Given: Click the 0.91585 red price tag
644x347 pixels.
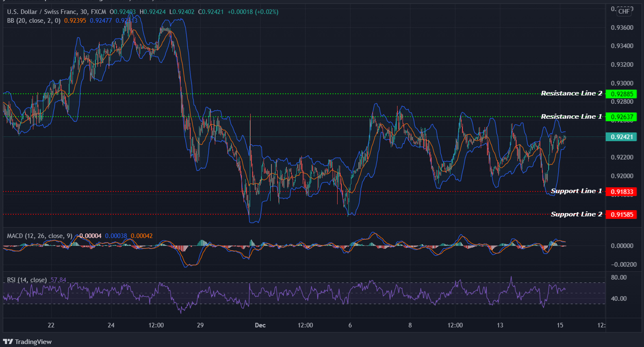Looking at the screenshot, I should click(x=621, y=215).
